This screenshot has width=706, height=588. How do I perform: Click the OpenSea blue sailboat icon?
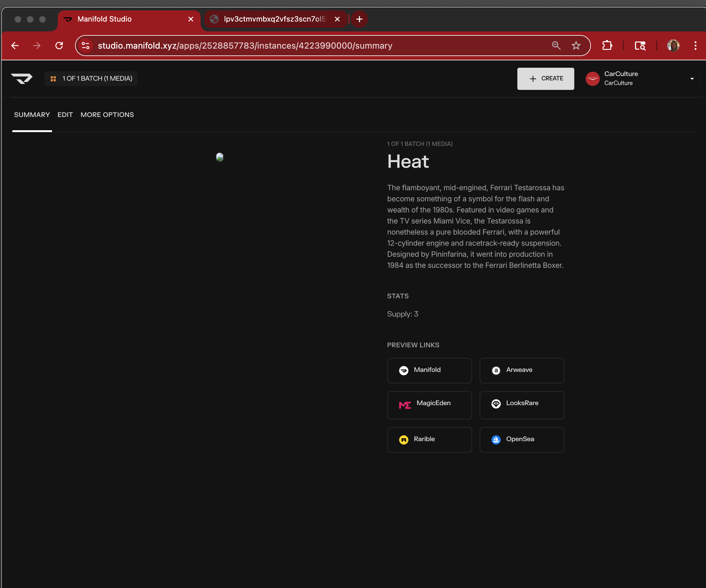[x=496, y=440]
